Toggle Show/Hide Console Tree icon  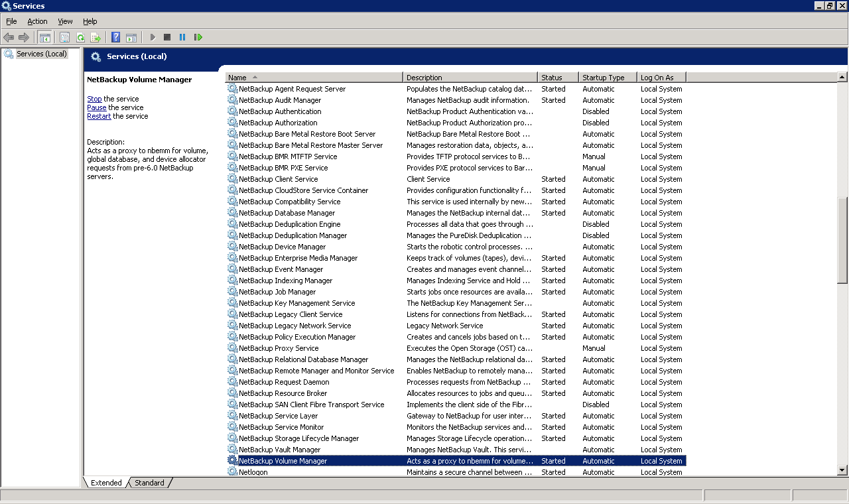[x=44, y=37]
